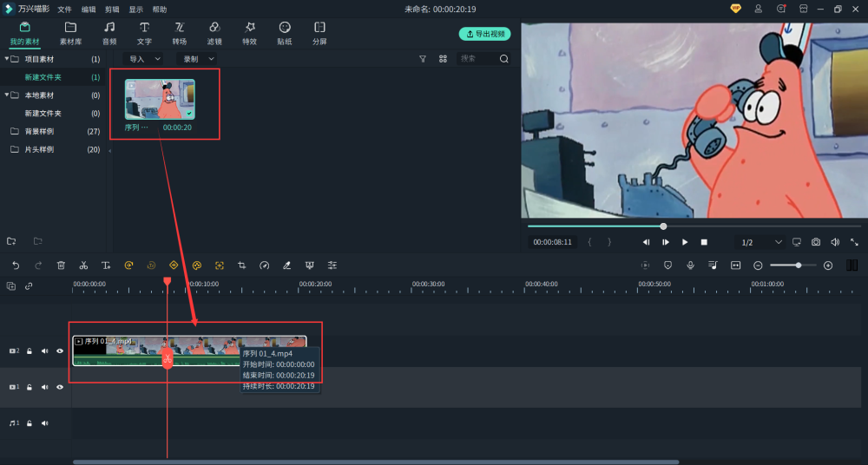
Task: Open the 导入 import dropdown
Action: coord(143,59)
